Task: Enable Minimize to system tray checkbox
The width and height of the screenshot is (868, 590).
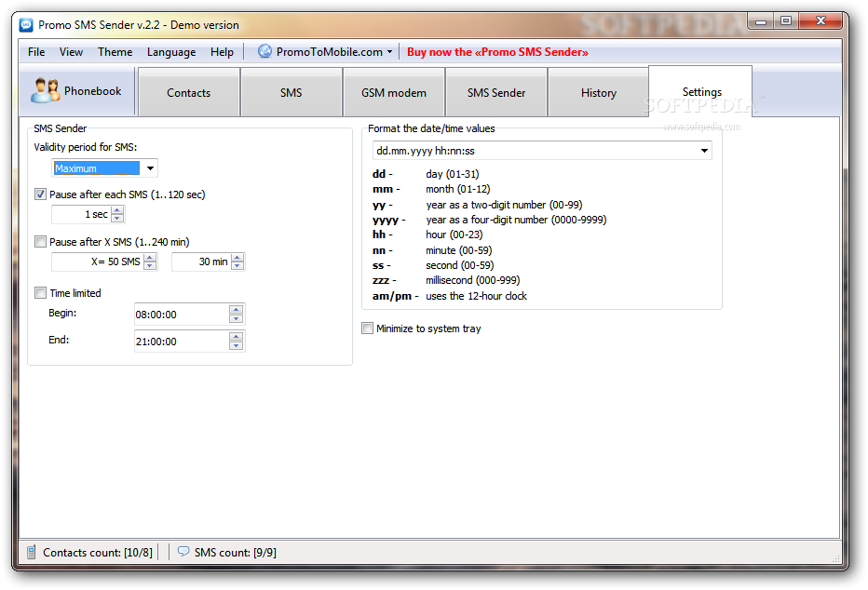Action: 368,328
